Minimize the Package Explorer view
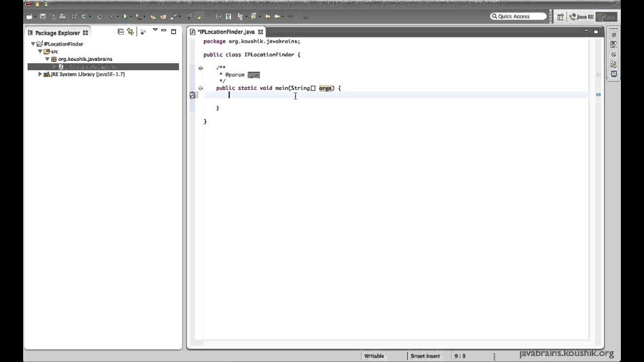Screen dimensions: 644x362 pyautogui.click(x=164, y=31)
